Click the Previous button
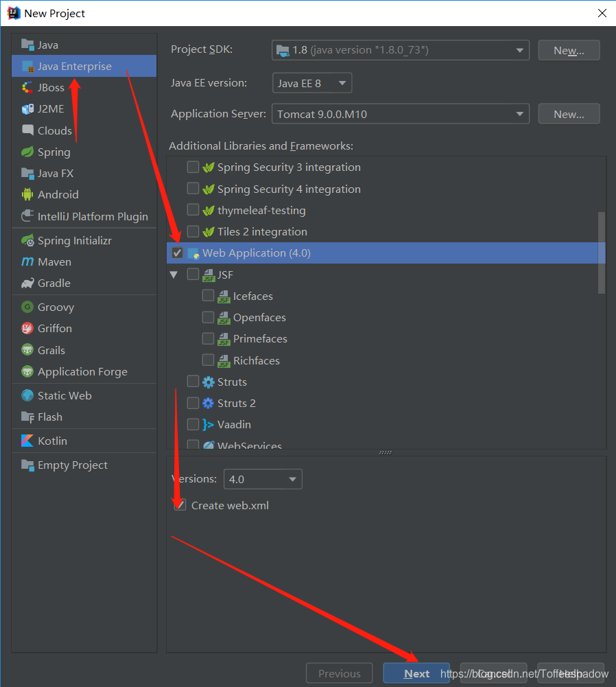This screenshot has width=616, height=687. tap(340, 673)
